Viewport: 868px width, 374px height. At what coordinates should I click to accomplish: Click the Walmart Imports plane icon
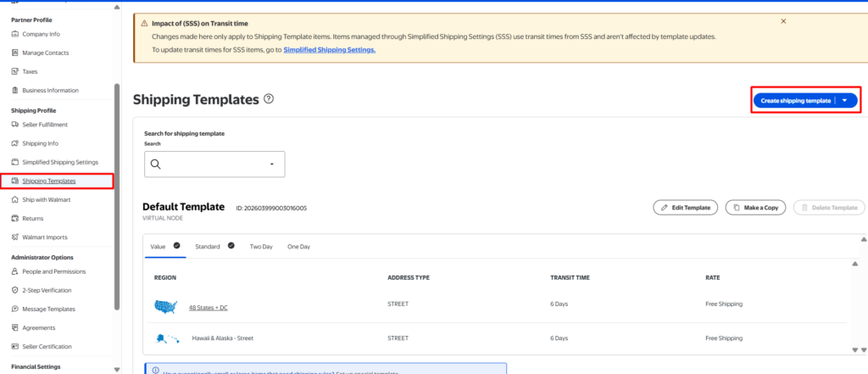(15, 237)
